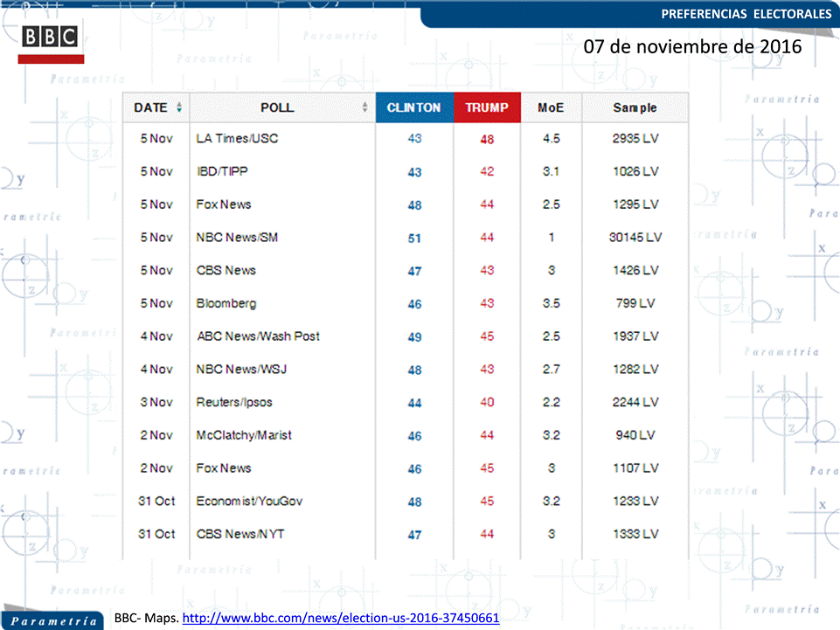Click sample size 2935 LV
840x630 pixels.
click(635, 138)
